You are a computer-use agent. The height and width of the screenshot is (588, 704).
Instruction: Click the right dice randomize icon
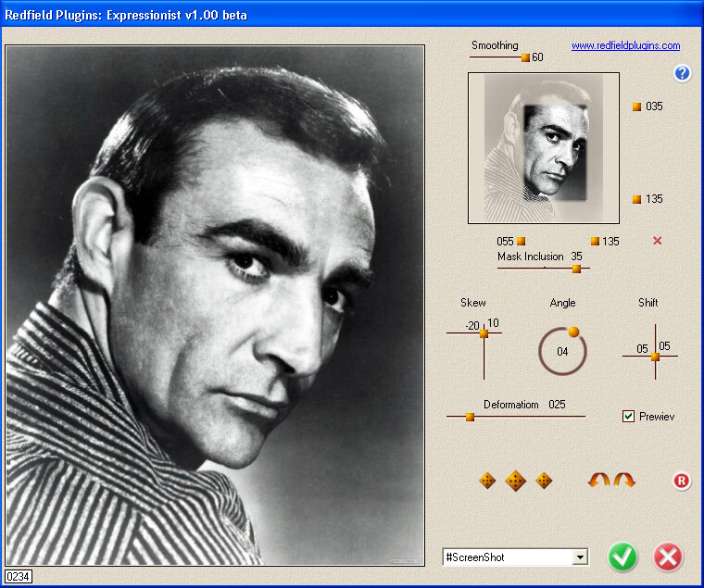(545, 481)
